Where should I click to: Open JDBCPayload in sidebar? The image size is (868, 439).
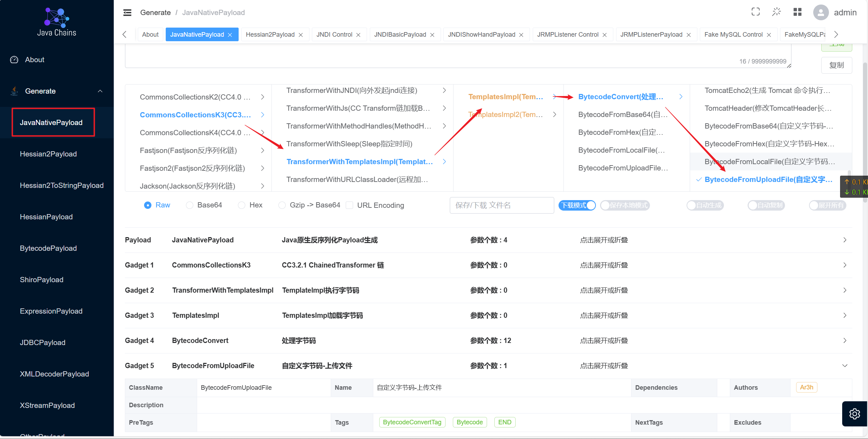coord(43,343)
